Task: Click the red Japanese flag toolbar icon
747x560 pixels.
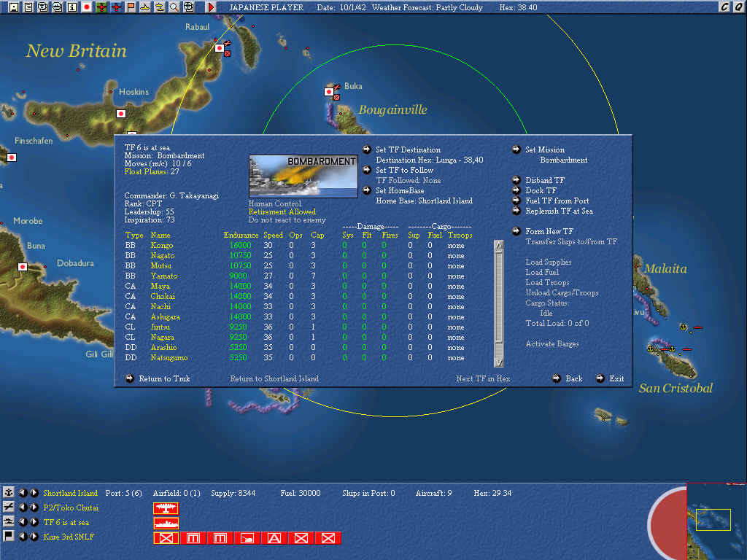Action: (87, 7)
